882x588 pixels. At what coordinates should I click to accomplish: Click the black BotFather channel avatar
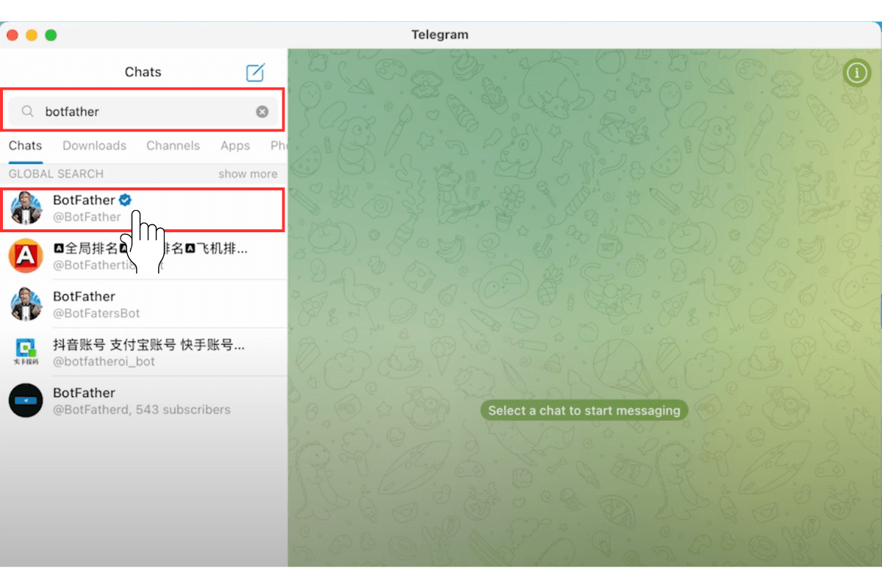tap(26, 401)
